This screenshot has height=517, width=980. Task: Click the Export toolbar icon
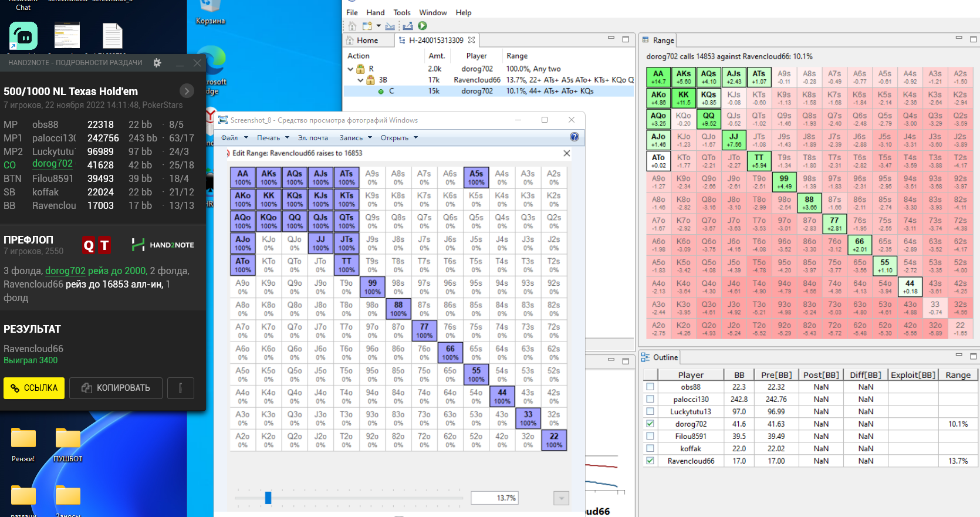pos(408,26)
